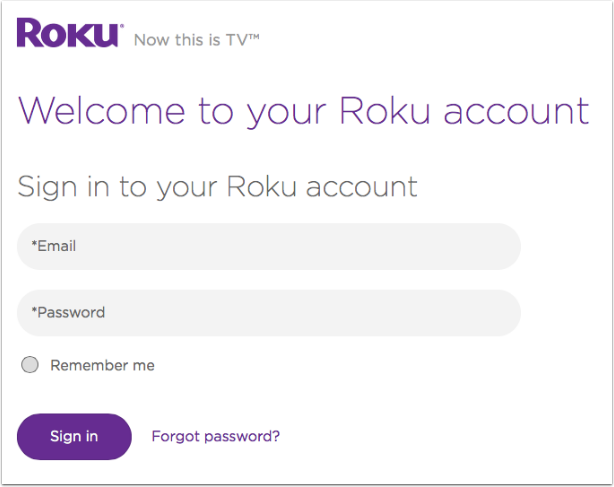Toggle the round Remember me circle
Screen dimensions: 614x487
tap(30, 365)
